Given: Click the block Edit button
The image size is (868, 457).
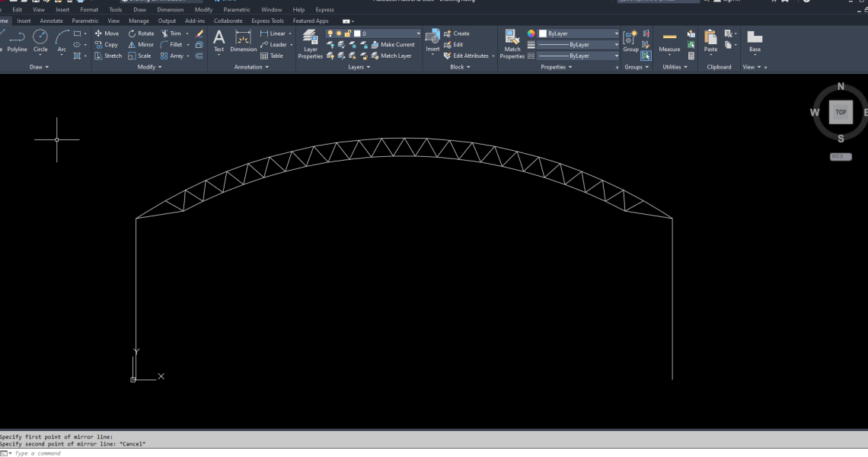Looking at the screenshot, I should pos(453,45).
